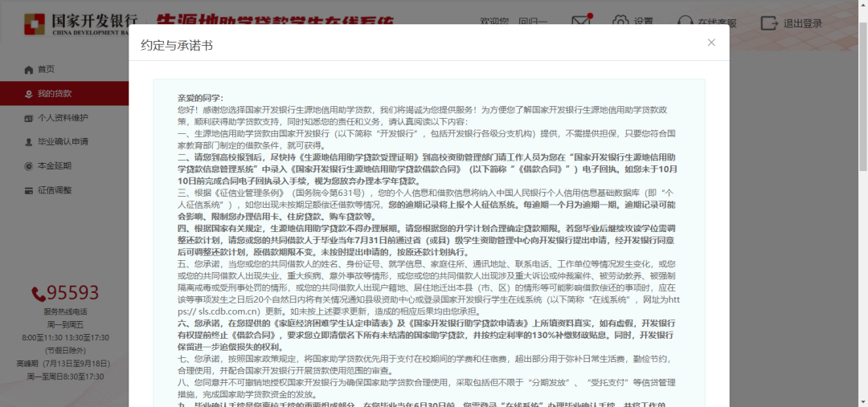868x407 pixels.
Task: Click the red phone icon by 95593
Action: click(39, 294)
